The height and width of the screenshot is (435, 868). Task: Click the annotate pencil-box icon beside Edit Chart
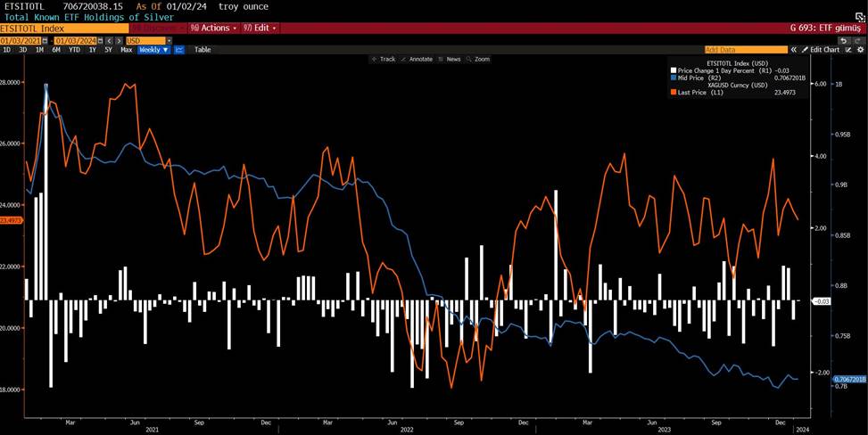click(x=848, y=50)
